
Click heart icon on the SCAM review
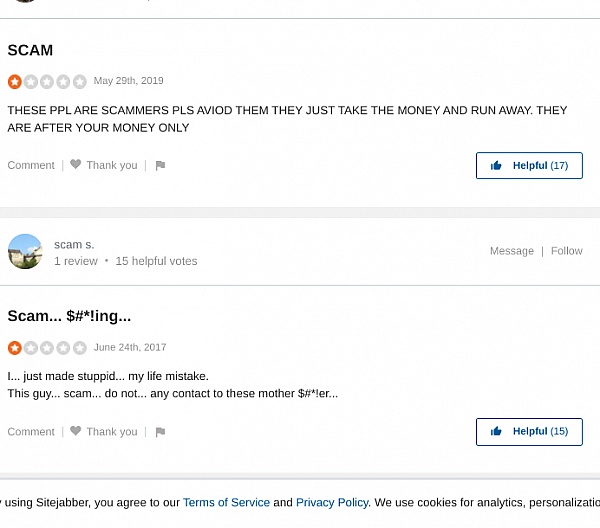76,165
